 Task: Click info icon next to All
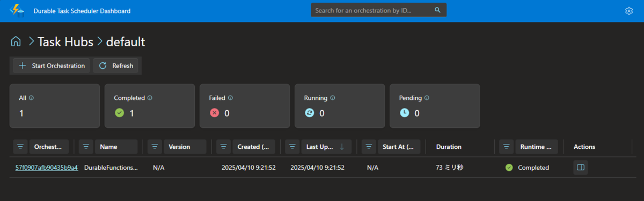31,98
